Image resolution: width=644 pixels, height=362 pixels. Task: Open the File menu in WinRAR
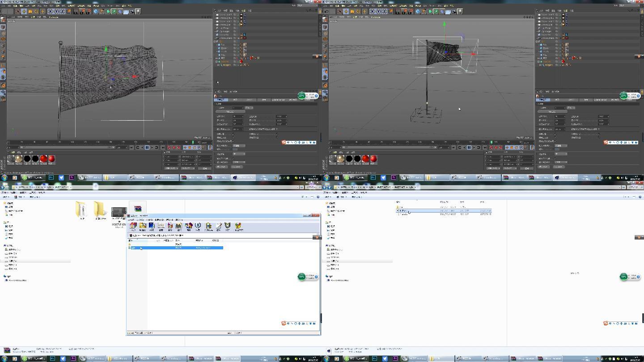[x=131, y=220]
